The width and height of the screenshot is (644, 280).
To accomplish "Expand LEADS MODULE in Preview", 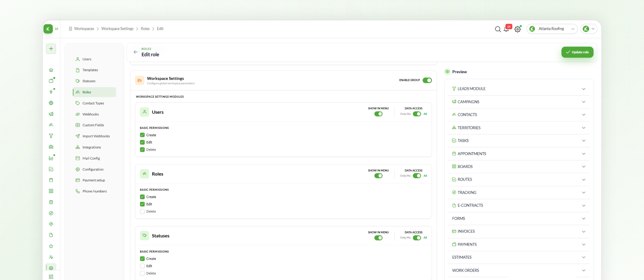I will [519, 89].
